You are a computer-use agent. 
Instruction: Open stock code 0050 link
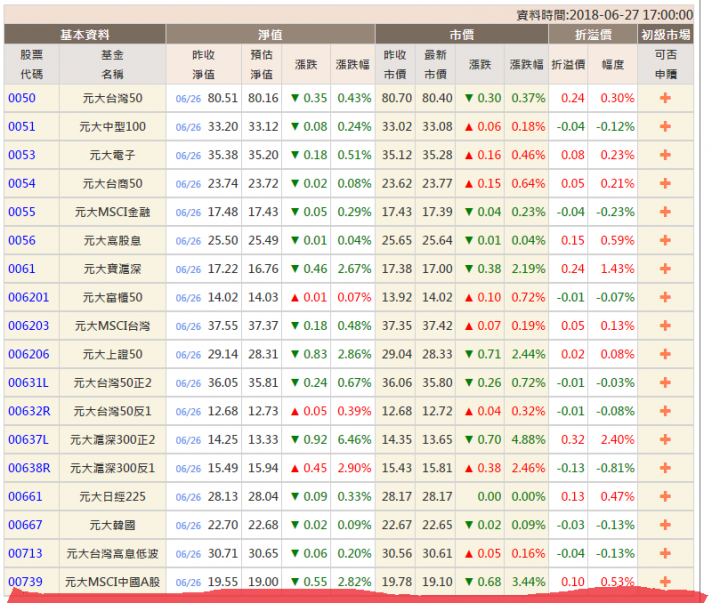coord(22,98)
